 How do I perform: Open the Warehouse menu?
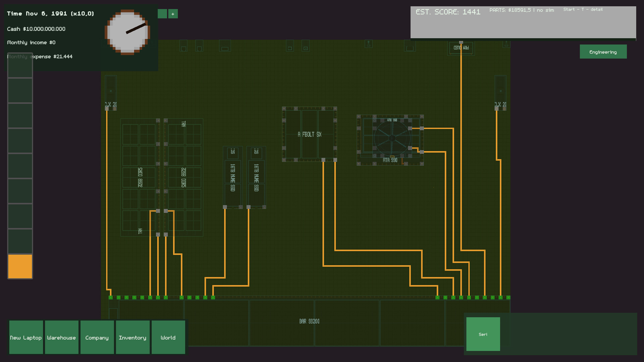tap(61, 337)
